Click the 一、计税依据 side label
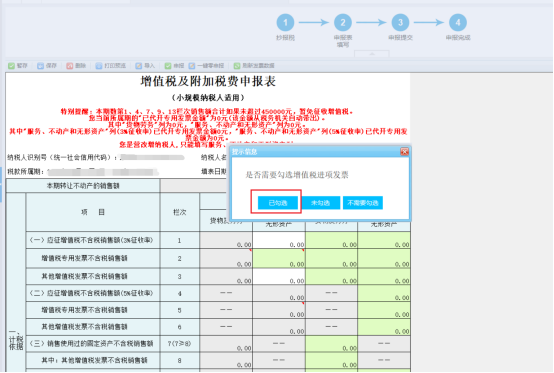Viewport: 554px width, 373px height. [x=16, y=340]
